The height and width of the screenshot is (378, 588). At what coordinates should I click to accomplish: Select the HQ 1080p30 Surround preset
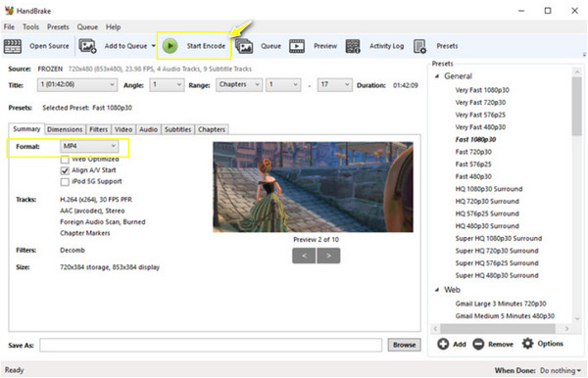(x=489, y=189)
